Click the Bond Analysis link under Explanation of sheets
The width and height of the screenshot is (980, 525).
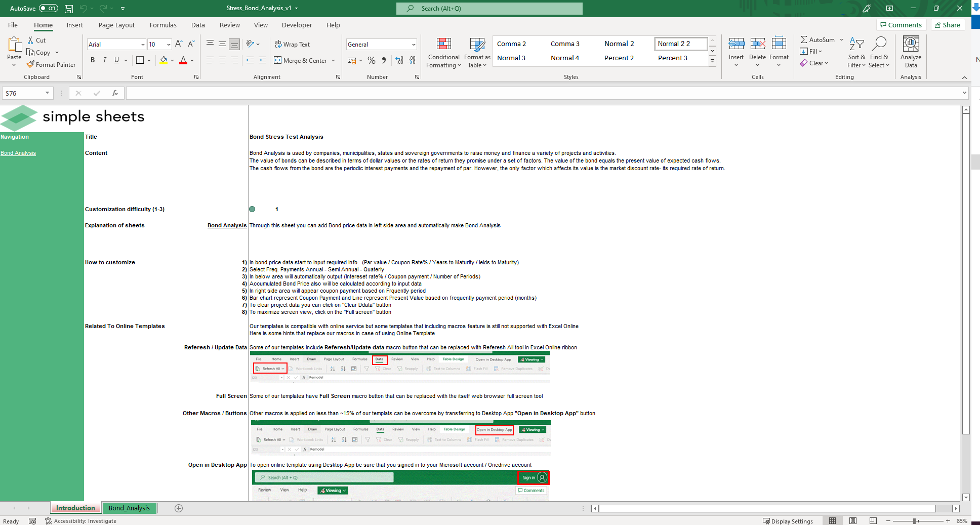[x=227, y=225]
